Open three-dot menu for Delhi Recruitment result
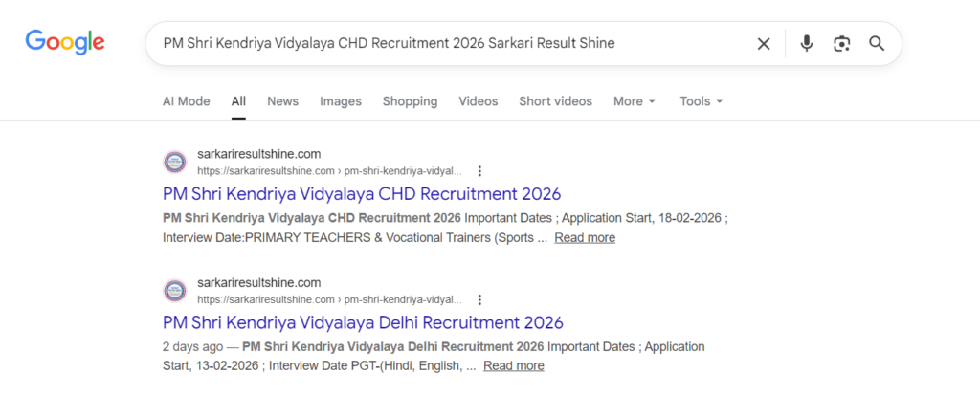 click(479, 299)
